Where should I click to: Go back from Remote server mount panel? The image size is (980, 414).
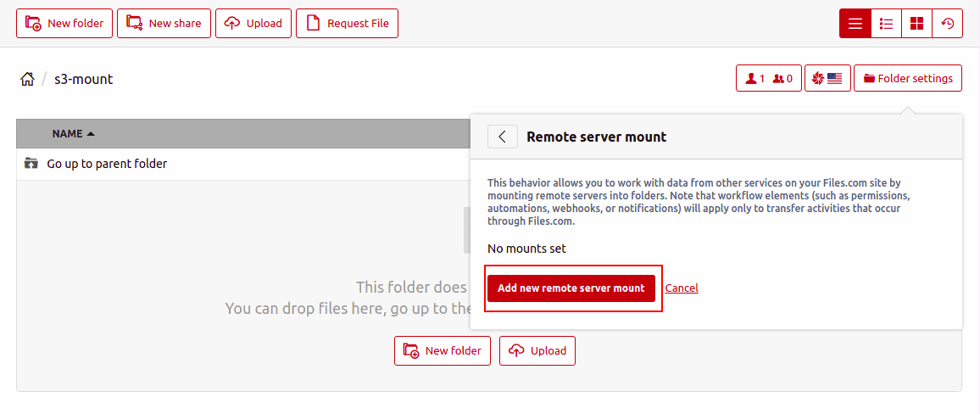[503, 137]
